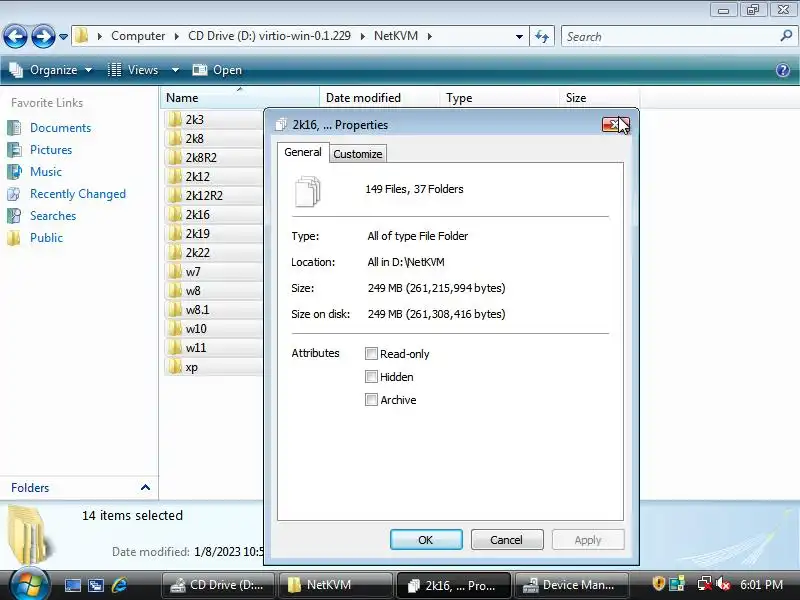The width and height of the screenshot is (800, 600).
Task: Expand the arrow before Computer breadcrumb
Action: 99,36
